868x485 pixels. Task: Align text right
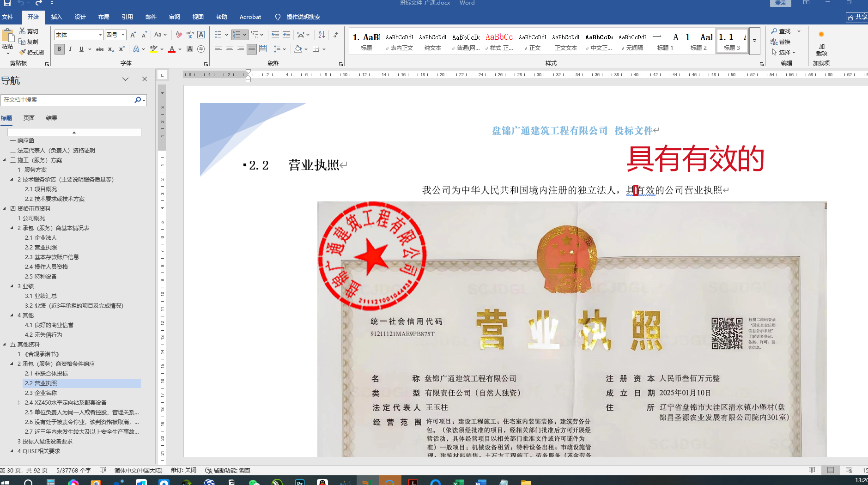[x=241, y=49]
